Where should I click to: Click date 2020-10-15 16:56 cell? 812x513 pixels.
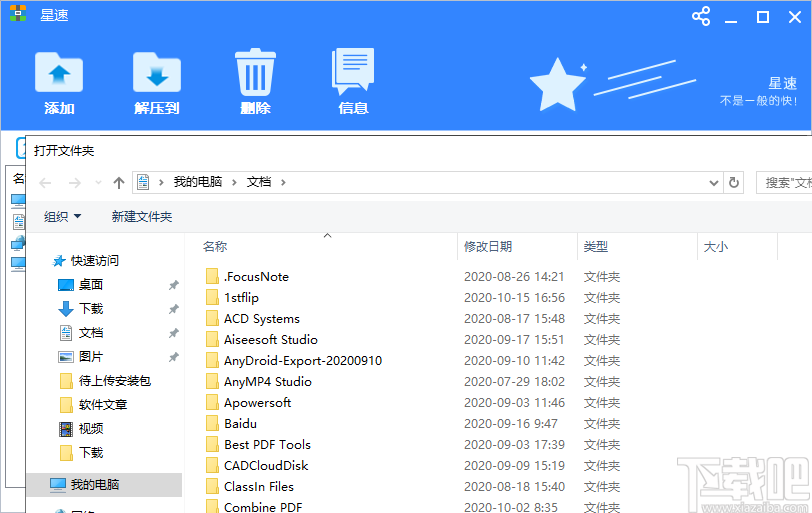(514, 298)
